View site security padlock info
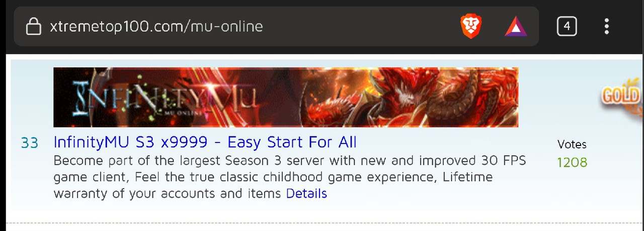The image size is (644, 231). coord(33,26)
